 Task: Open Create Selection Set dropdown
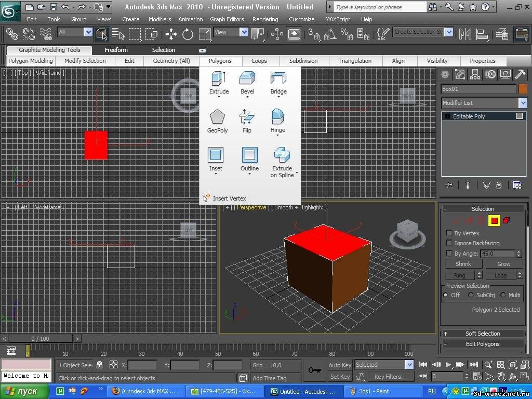pos(449,32)
